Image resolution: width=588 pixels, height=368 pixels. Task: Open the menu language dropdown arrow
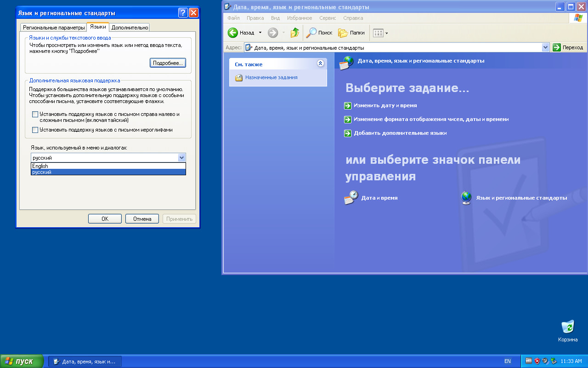pyautogui.click(x=181, y=158)
